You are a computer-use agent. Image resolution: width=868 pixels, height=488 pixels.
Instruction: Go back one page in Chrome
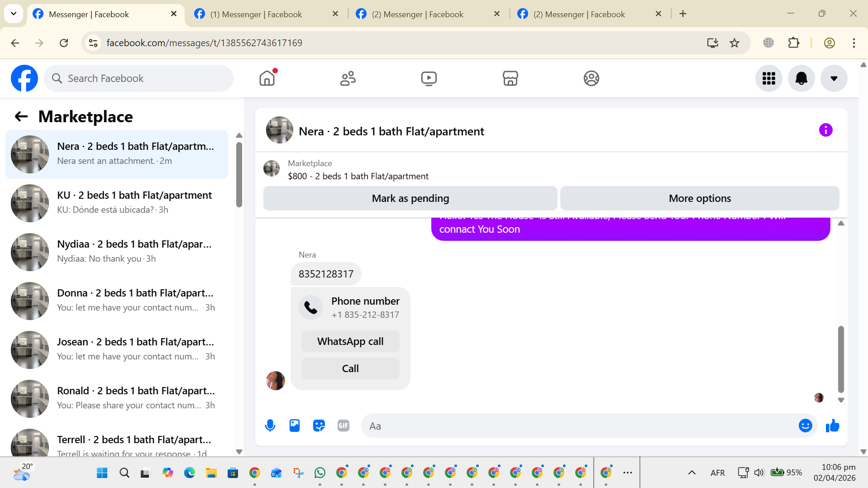[15, 43]
